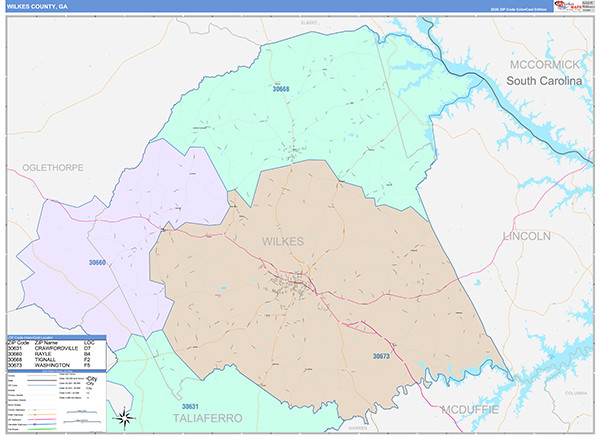Click the blue interstate line sample in legend

tap(42, 424)
